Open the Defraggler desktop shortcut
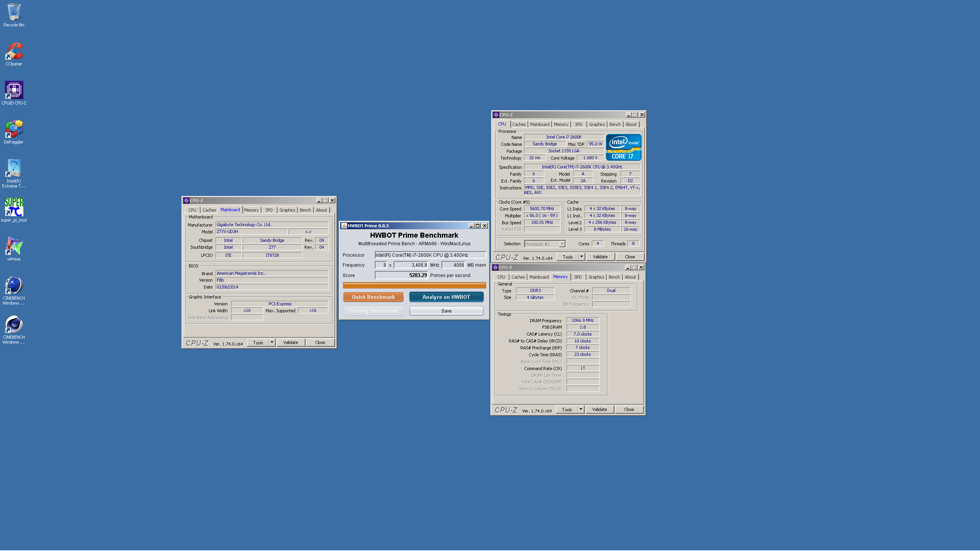Image resolution: width=980 pixels, height=551 pixels. click(14, 132)
